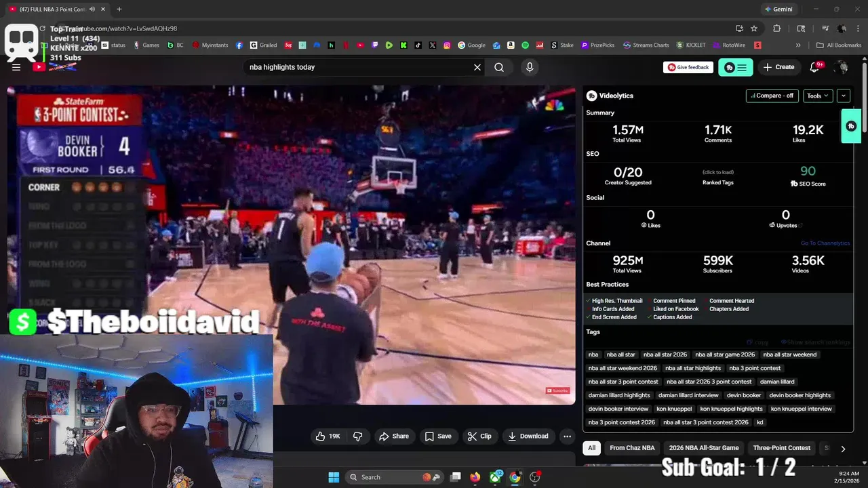Open Go To Channelytics link
868x488 pixels.
pos(825,243)
